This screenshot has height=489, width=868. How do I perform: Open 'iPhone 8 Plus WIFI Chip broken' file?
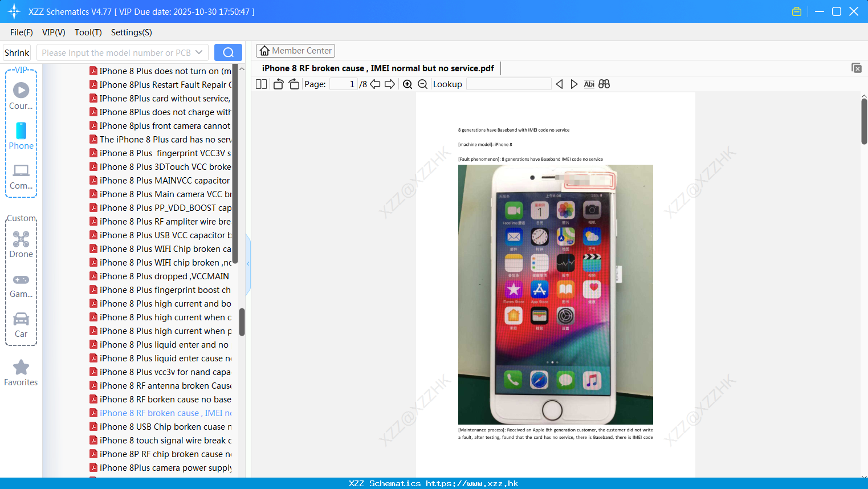(160, 249)
